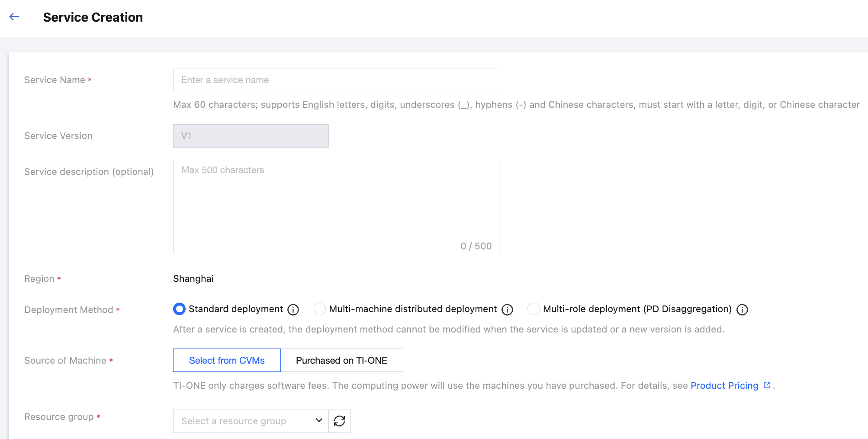Click the 0 / 500 character counter
Image resolution: width=868 pixels, height=439 pixels.
(x=476, y=246)
